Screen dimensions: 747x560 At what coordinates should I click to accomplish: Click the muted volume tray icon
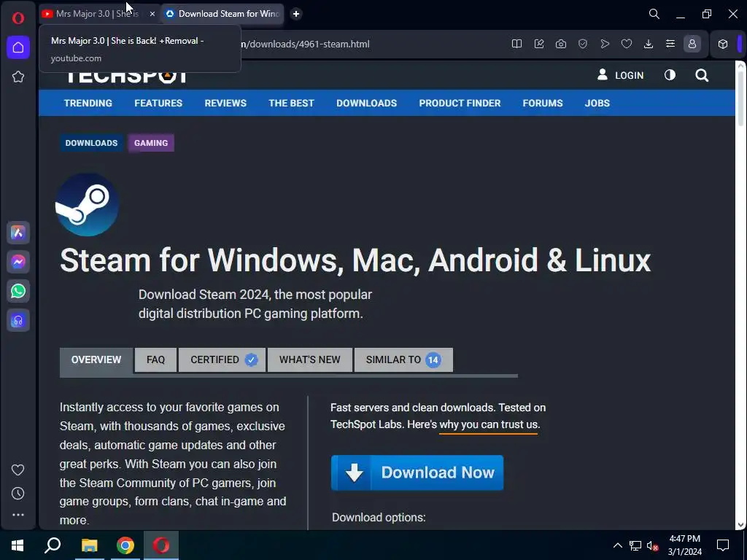[x=653, y=545]
